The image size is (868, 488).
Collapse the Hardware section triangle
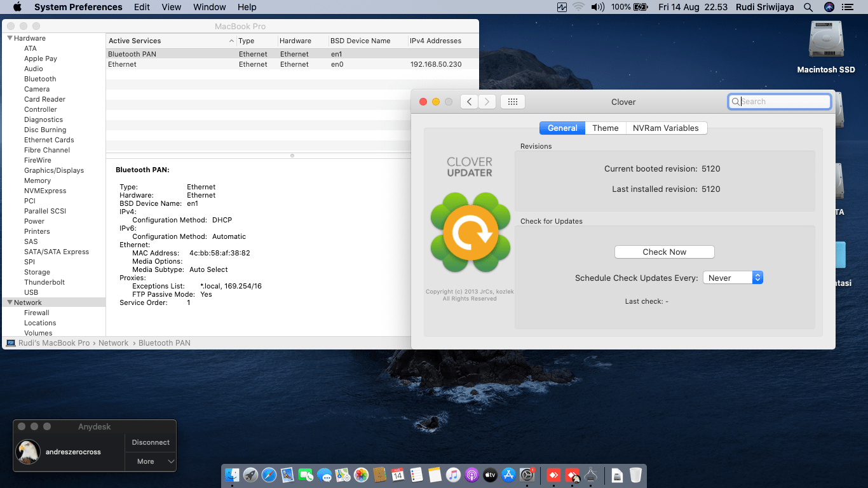point(10,38)
